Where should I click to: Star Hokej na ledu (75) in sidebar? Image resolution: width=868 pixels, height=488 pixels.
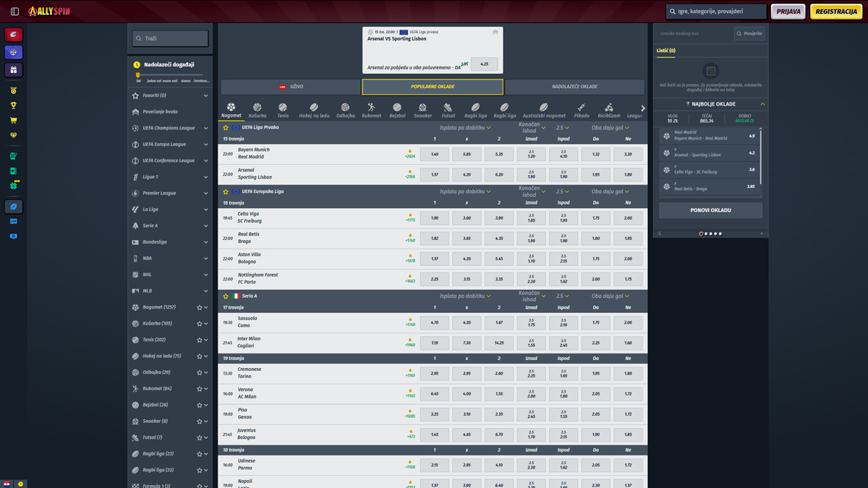tap(200, 356)
